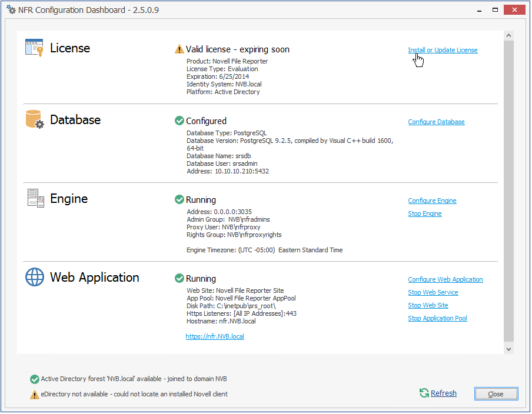Screen dimensions: 532x414
Task: Click the green Refresh arrows icon
Action: click(424, 393)
